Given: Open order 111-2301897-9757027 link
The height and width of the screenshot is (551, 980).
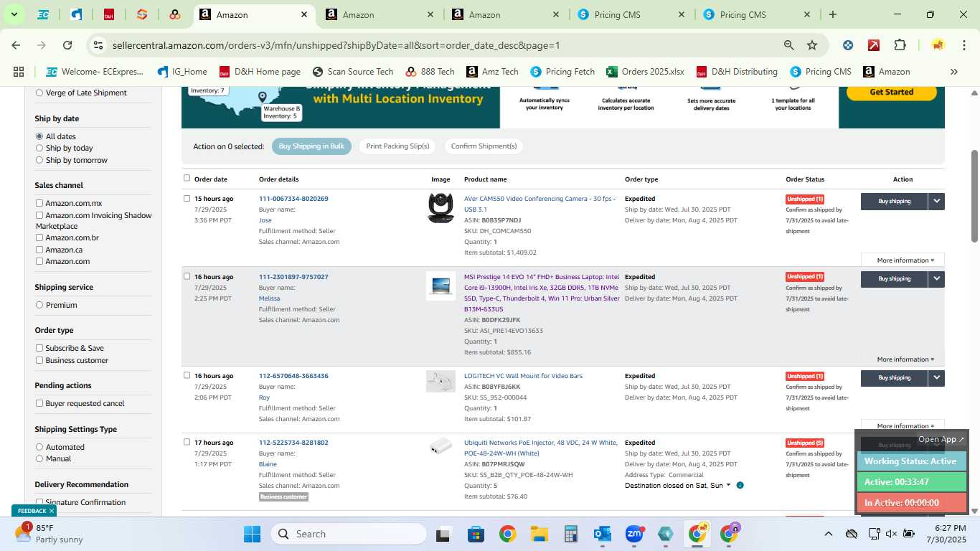Looking at the screenshot, I should click(x=293, y=277).
